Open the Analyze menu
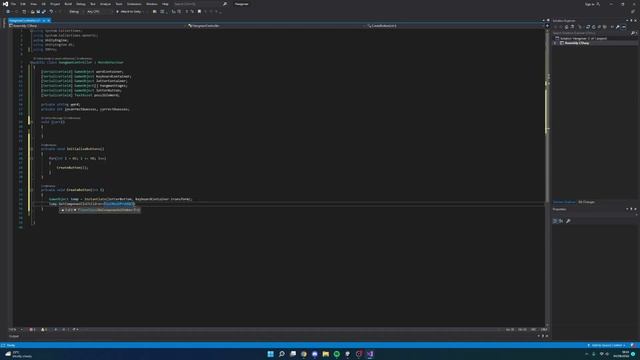 point(105,4)
